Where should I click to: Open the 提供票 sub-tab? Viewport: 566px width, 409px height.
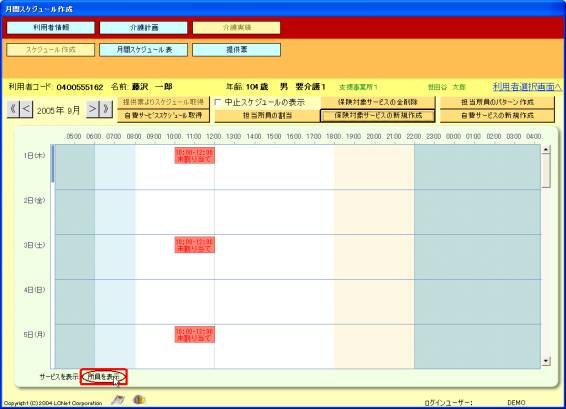tap(236, 50)
